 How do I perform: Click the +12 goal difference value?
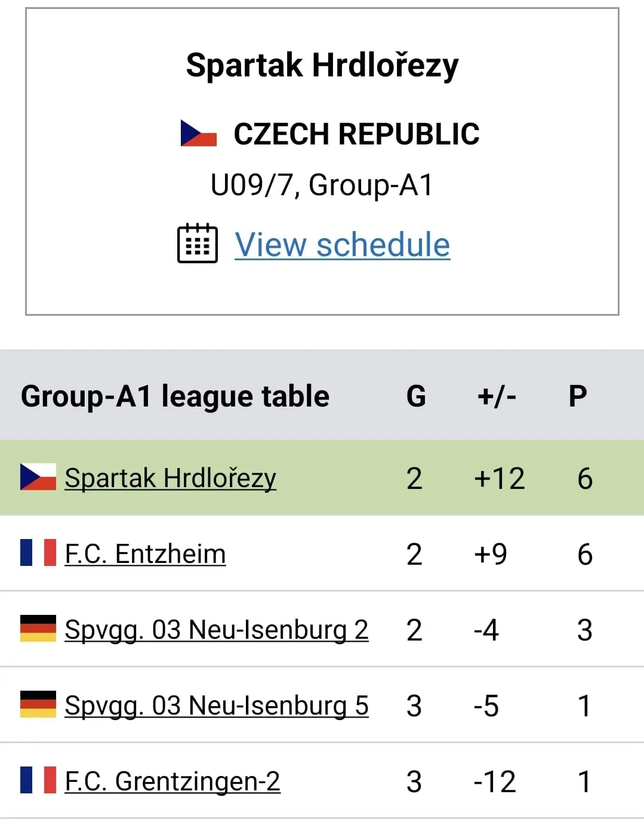500,478
